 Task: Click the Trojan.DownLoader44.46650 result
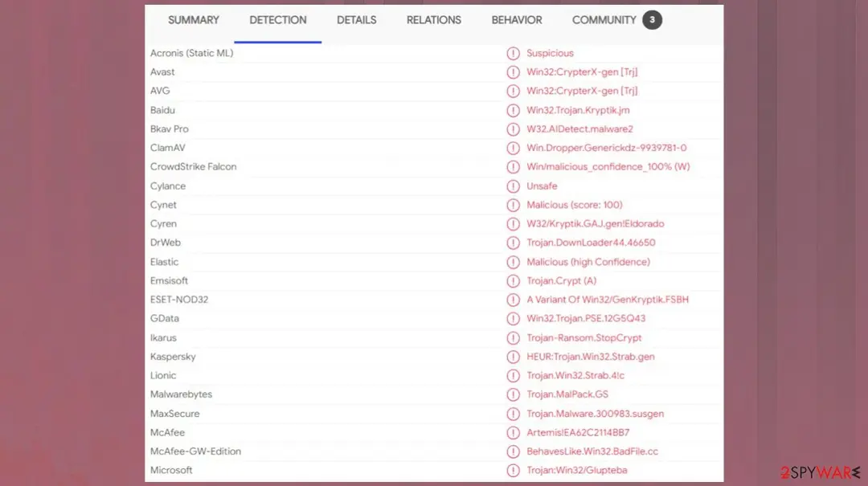pyautogui.click(x=591, y=243)
